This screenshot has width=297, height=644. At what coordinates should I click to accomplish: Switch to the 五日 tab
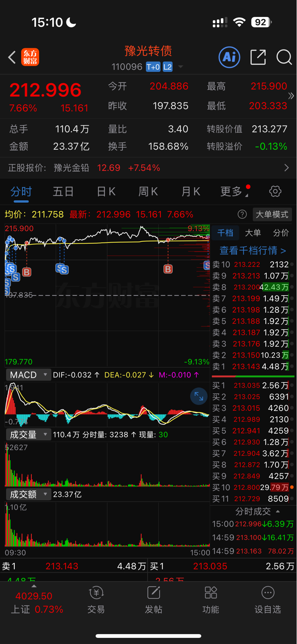63,191
